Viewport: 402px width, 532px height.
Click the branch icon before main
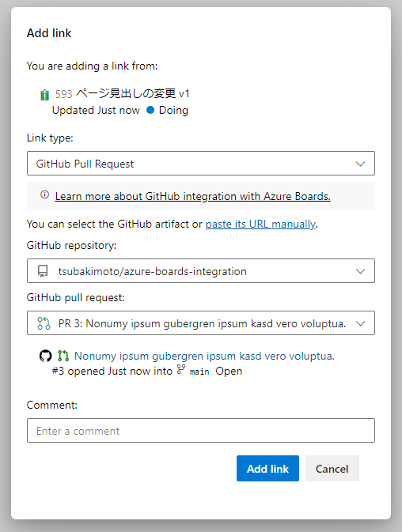(181, 369)
